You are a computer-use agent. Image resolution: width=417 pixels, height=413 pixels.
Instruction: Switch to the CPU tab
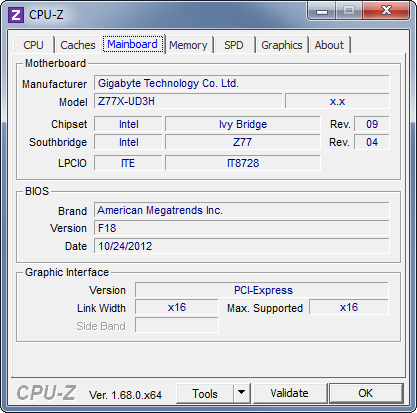33,45
